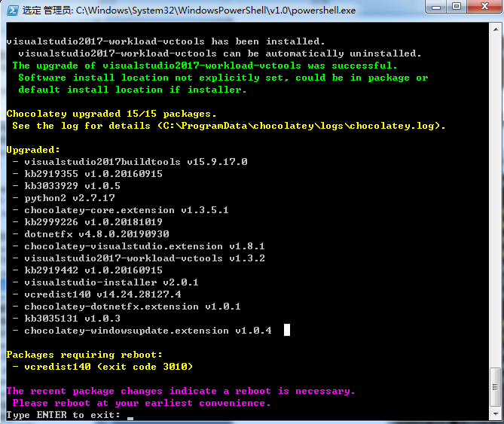Click the 'Type ENTER to exit:' prompt

click(x=63, y=415)
